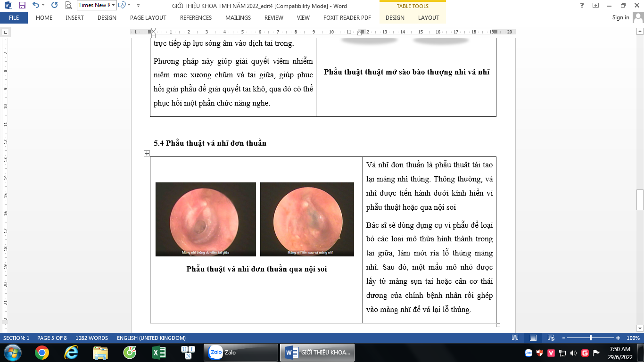Switch to Read Mode view
The image size is (644, 362).
point(515,338)
